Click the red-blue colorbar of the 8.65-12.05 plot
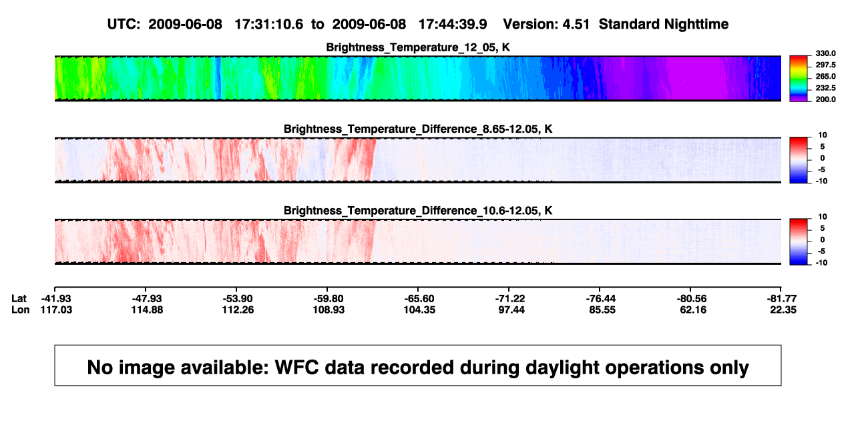This screenshot has width=868, height=445. 799,159
